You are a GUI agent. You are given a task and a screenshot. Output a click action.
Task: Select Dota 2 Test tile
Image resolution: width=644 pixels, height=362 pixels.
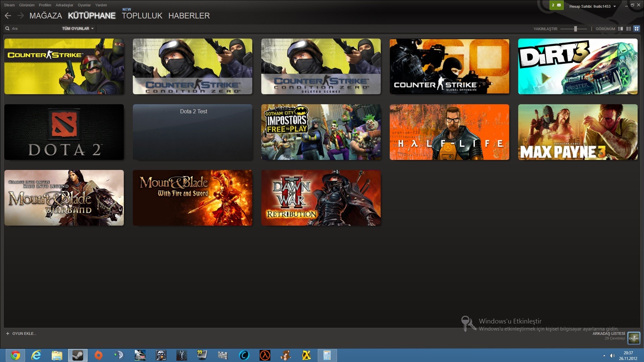[x=193, y=132]
